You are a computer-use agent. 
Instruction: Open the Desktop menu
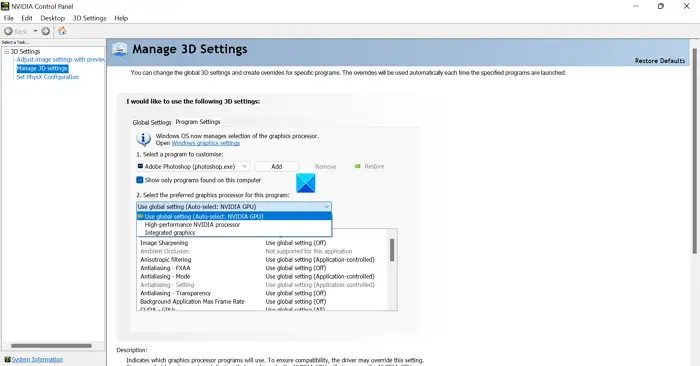pyautogui.click(x=53, y=18)
